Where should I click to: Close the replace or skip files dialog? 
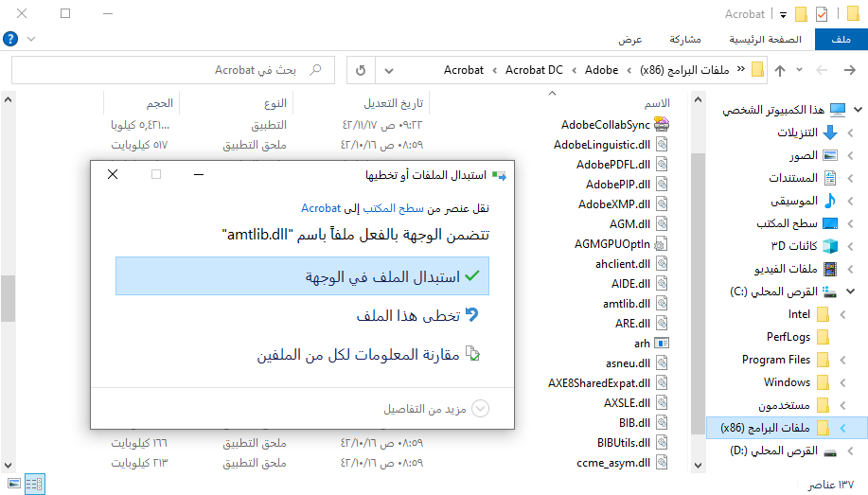pyautogui.click(x=113, y=174)
